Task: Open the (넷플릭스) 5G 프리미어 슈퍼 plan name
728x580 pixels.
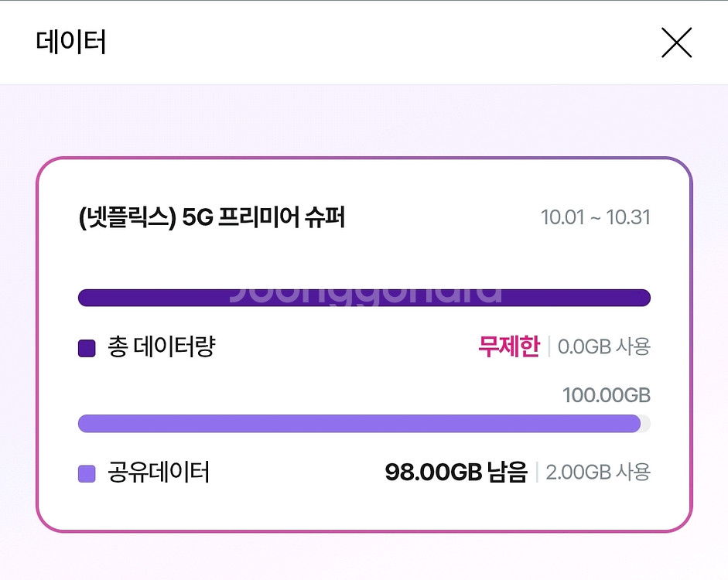Action: [x=211, y=218]
